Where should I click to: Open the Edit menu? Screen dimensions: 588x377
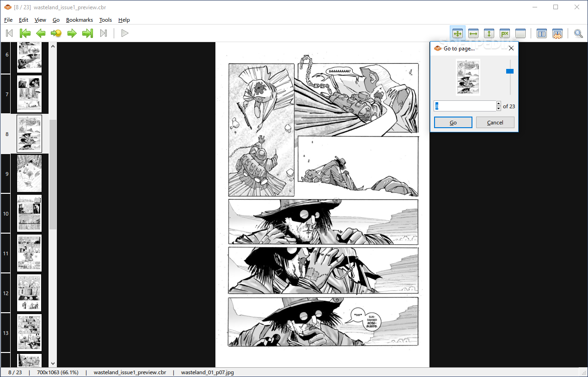24,20
